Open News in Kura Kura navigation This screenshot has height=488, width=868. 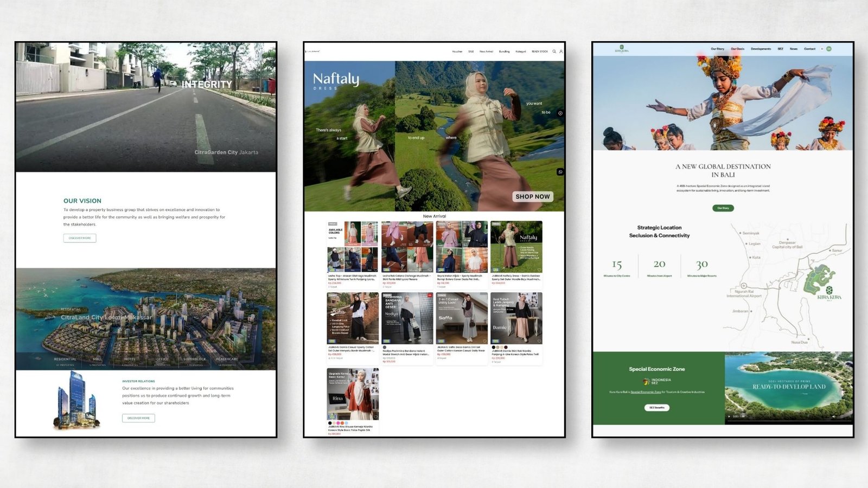pyautogui.click(x=794, y=49)
